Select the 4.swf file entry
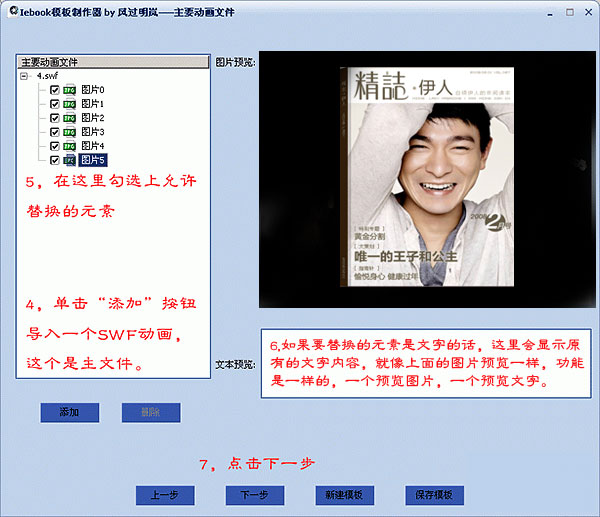Viewport: 600px width, 517px height. 47,76
